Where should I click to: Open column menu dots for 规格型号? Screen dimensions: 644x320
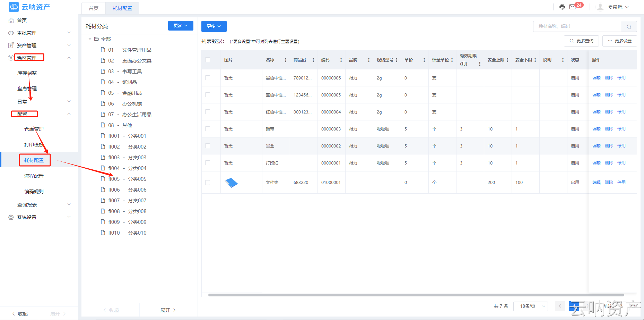click(x=397, y=60)
